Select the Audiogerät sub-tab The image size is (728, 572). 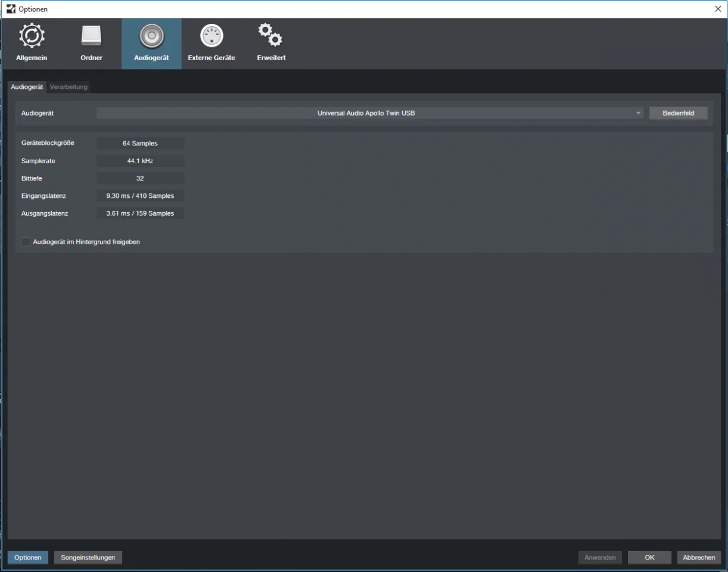coord(27,87)
